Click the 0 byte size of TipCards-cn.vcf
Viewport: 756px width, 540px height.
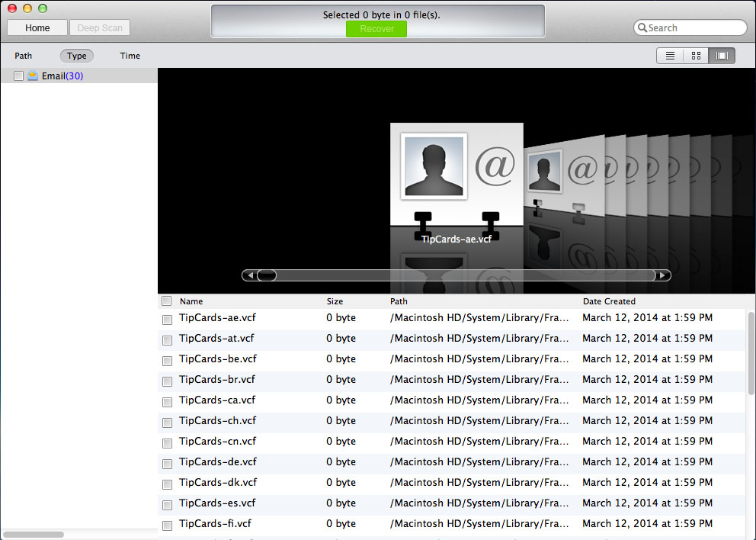tap(341, 441)
